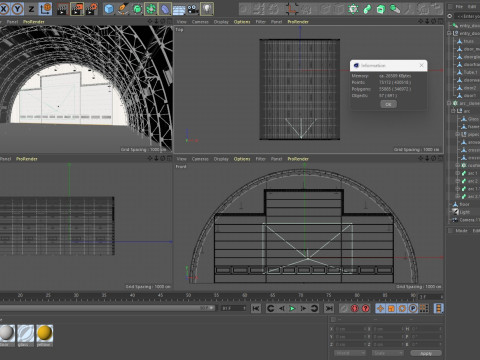The width and height of the screenshot is (480, 360).
Task: Click the green Subdivision Surface generator icon
Action: [137, 9]
